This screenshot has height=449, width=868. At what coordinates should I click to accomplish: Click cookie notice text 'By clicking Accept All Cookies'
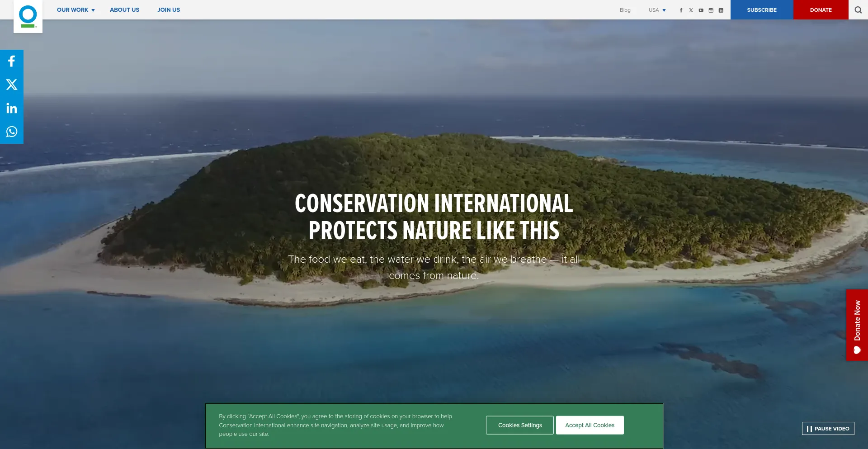pyautogui.click(x=335, y=425)
